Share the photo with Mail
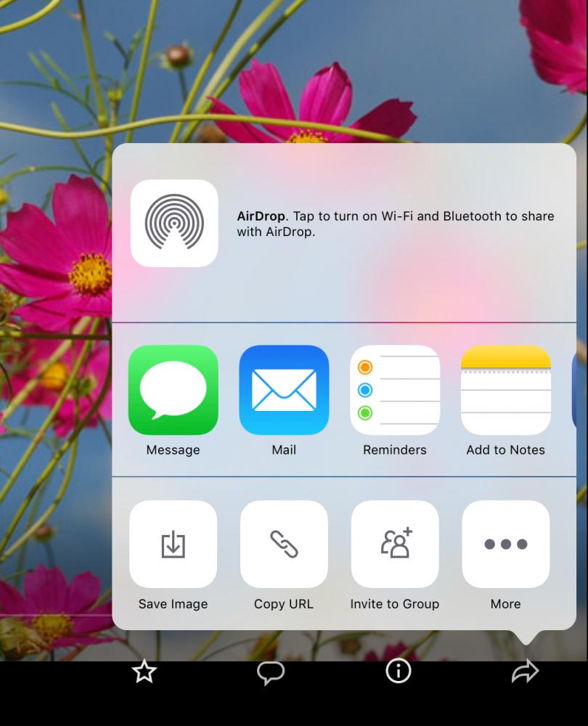The image size is (588, 726). click(284, 390)
